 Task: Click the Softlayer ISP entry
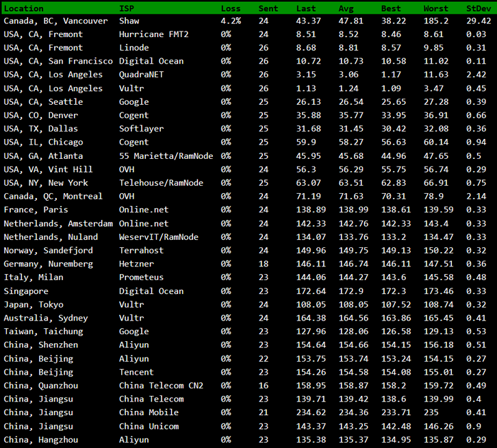(142, 129)
